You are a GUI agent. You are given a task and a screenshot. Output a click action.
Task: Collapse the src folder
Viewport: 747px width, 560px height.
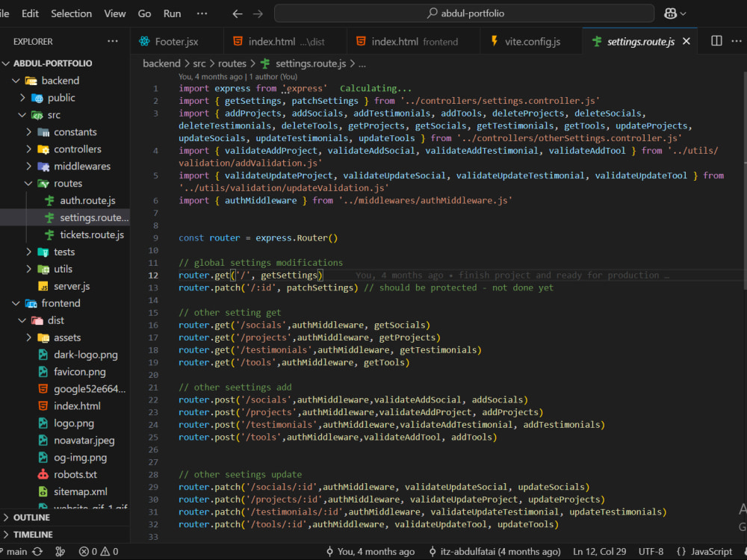(54, 115)
